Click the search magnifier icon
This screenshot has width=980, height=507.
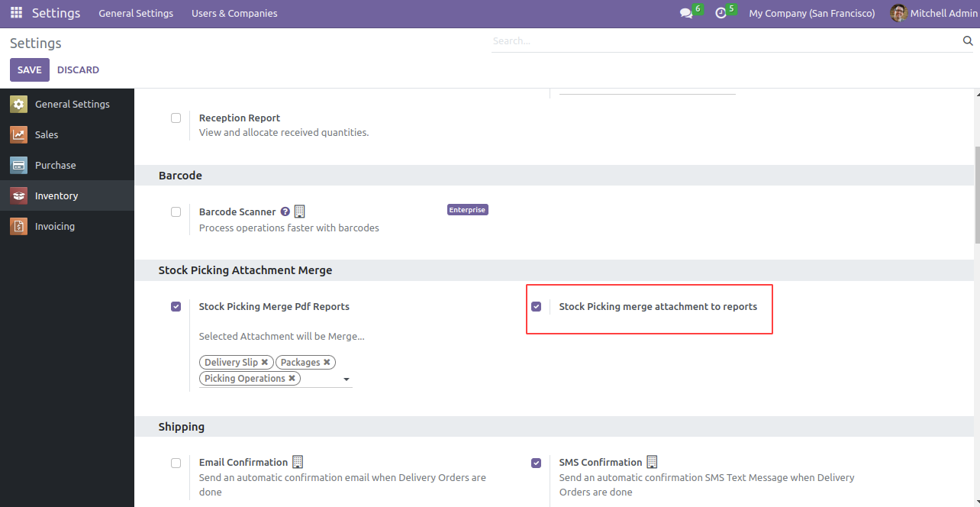tap(967, 40)
